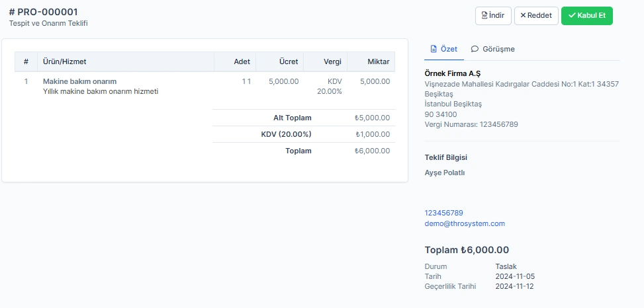Click proposal number PRO-000001 heading

(x=43, y=12)
